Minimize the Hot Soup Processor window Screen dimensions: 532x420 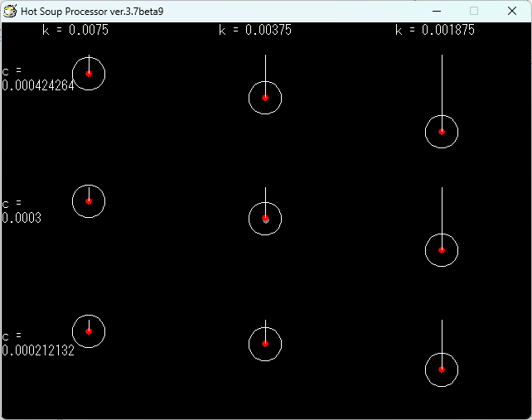pyautogui.click(x=437, y=12)
